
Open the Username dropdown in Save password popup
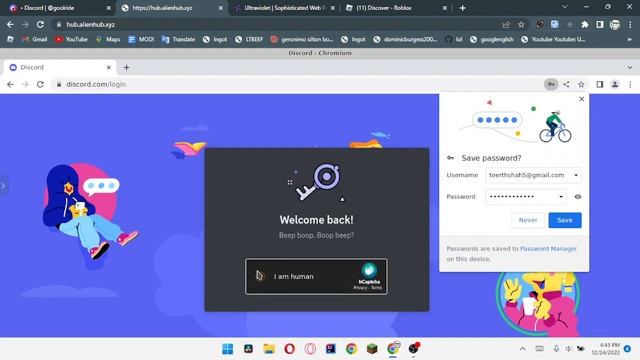pos(576,175)
